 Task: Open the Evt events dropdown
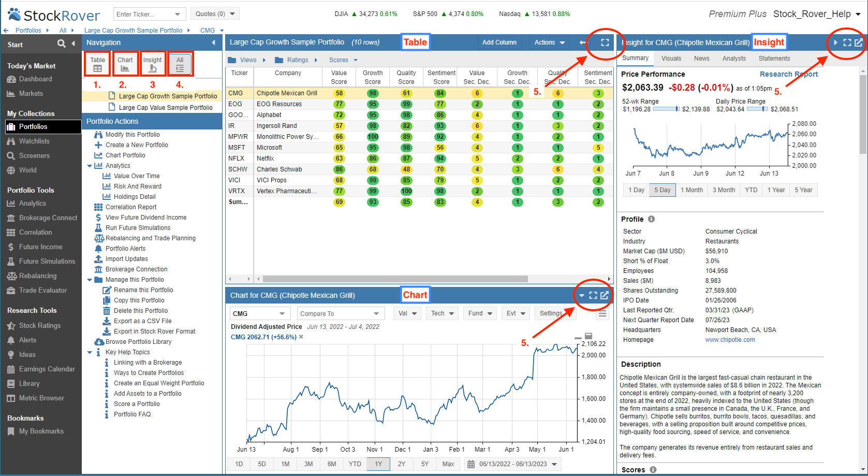pos(516,313)
